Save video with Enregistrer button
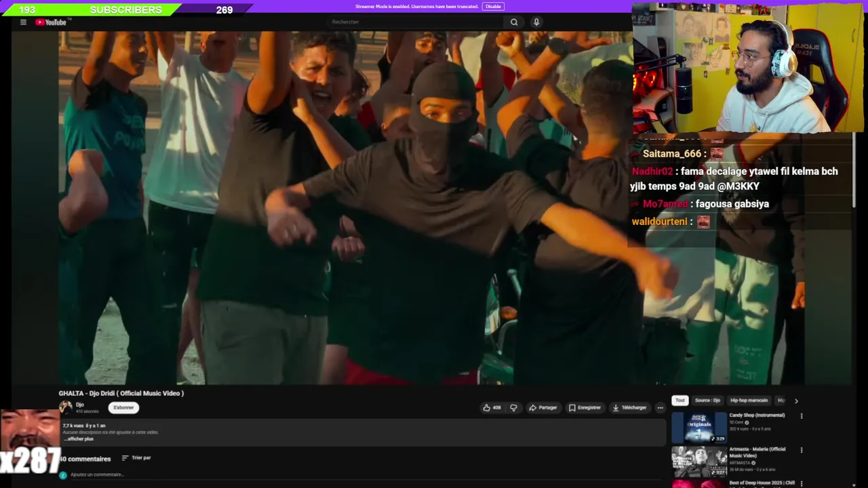 point(585,407)
